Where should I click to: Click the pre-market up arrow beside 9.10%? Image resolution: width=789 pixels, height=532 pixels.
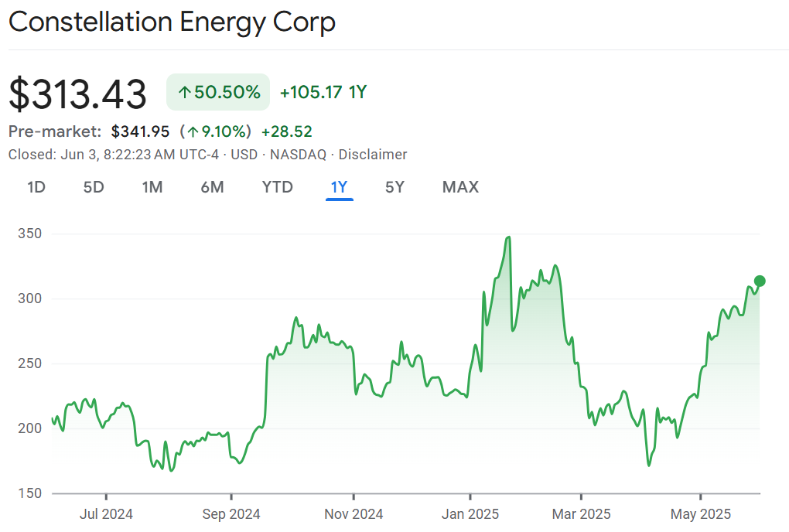coord(193,131)
